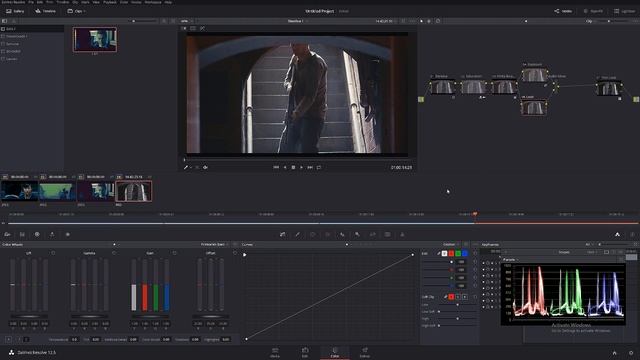Switch to the Color page tab
640x360 pixels.
[x=335, y=353]
